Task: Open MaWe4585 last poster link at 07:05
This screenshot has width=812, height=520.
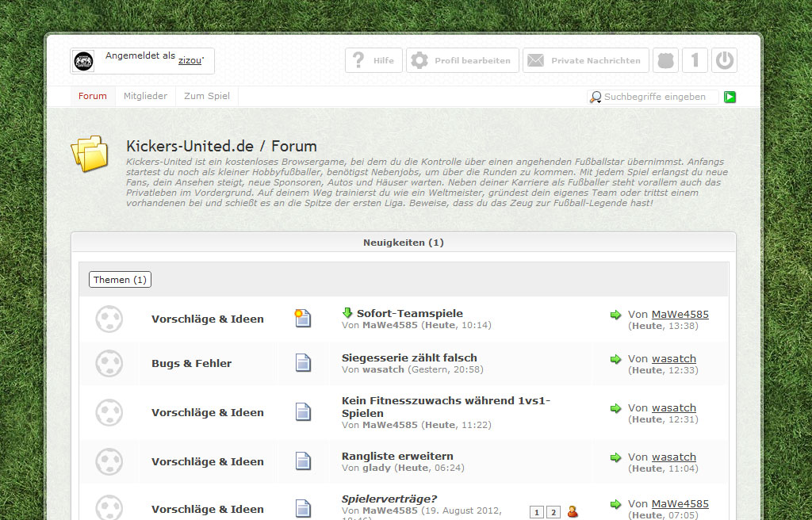Action: tap(680, 504)
